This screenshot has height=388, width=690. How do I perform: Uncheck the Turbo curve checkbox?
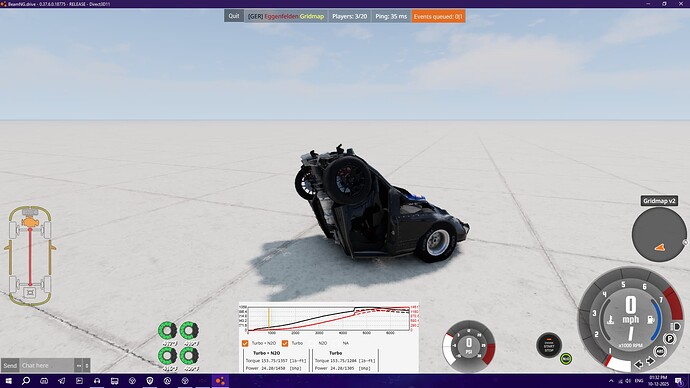coord(285,343)
